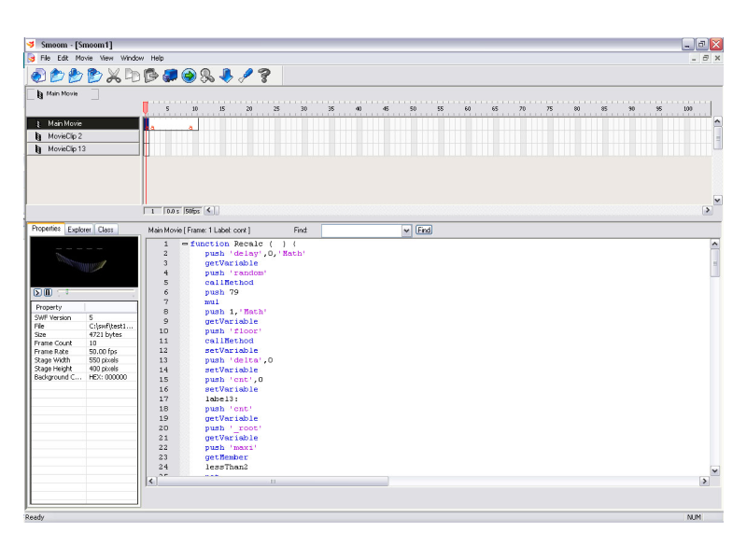Click the green arrow globe icon
747x560 pixels.
(x=189, y=76)
